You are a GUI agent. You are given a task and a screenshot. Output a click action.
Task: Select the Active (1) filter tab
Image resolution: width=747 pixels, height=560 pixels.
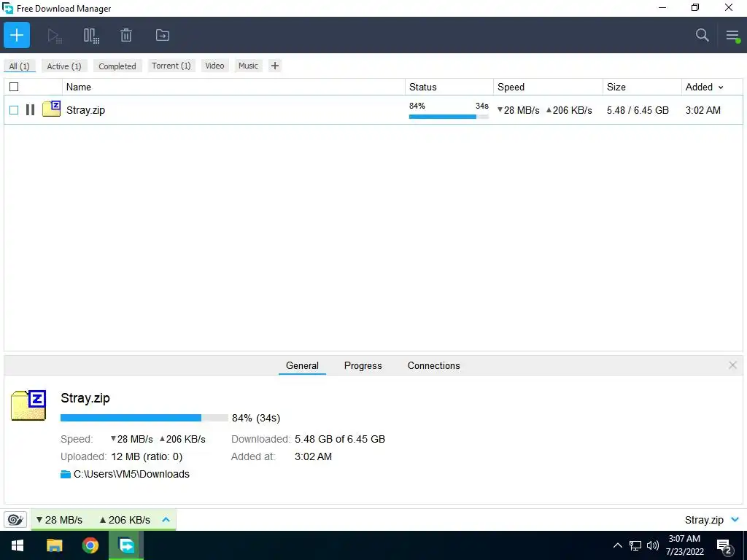[64, 66]
